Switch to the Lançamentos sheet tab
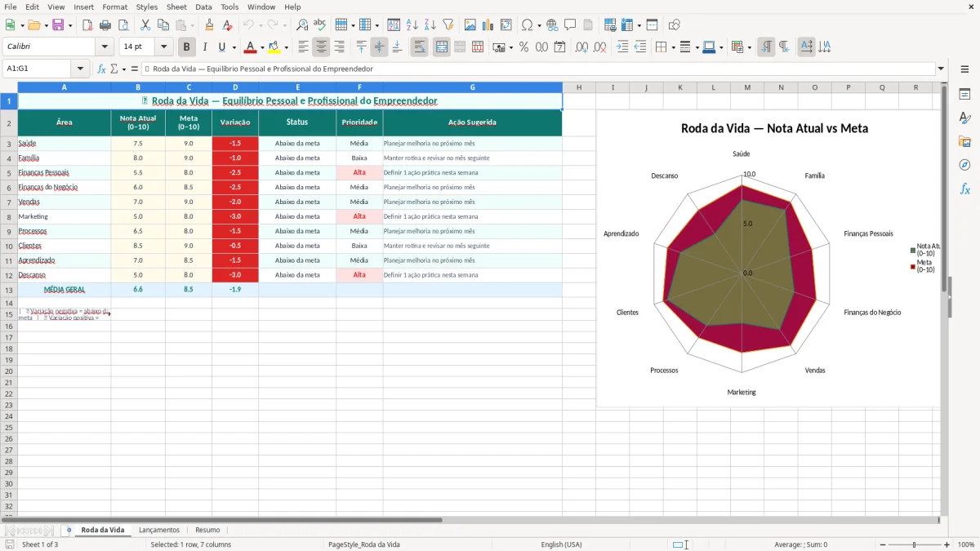The image size is (980, 551). (159, 530)
